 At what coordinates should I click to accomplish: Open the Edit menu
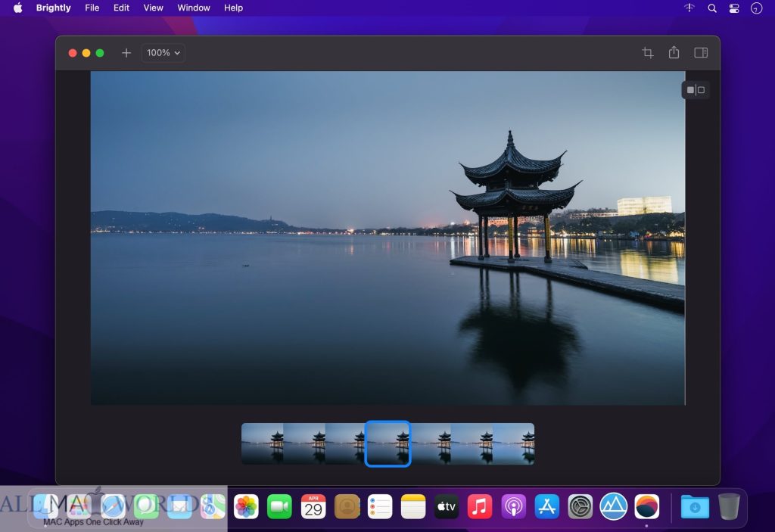[x=121, y=8]
